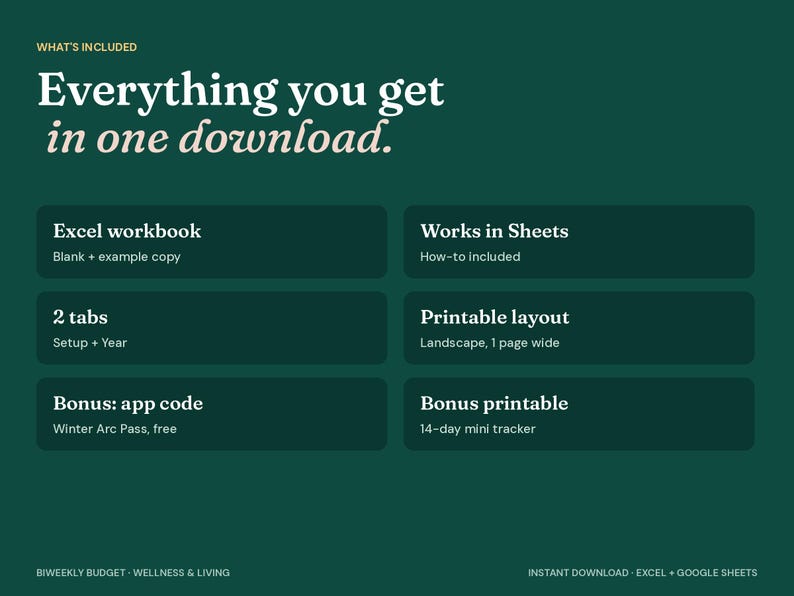Click "Landscape, 1 page wide" text

490,343
